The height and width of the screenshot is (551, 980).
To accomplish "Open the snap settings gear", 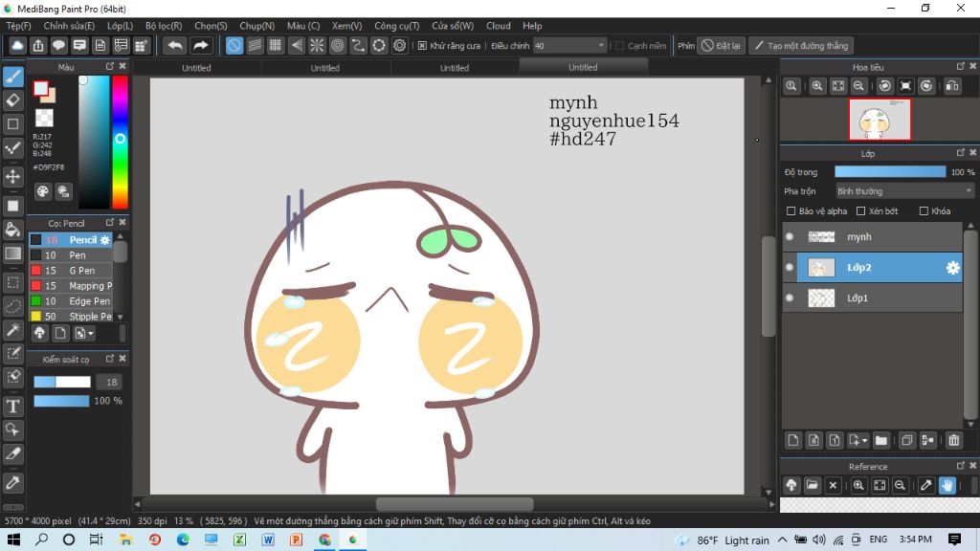I will click(399, 46).
